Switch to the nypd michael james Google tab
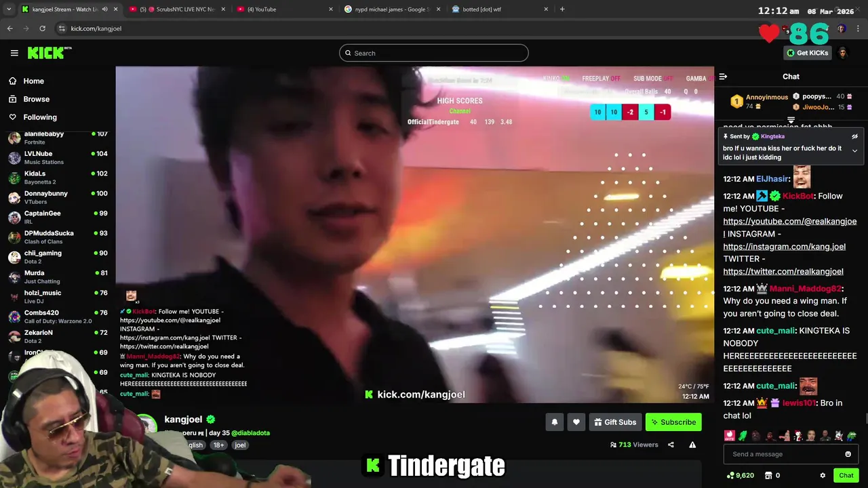The height and width of the screenshot is (488, 868). [392, 9]
